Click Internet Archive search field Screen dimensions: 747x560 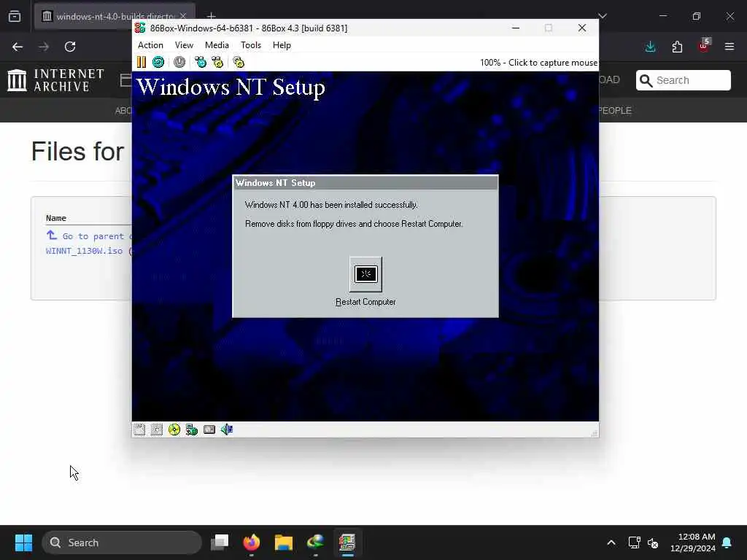(x=683, y=80)
